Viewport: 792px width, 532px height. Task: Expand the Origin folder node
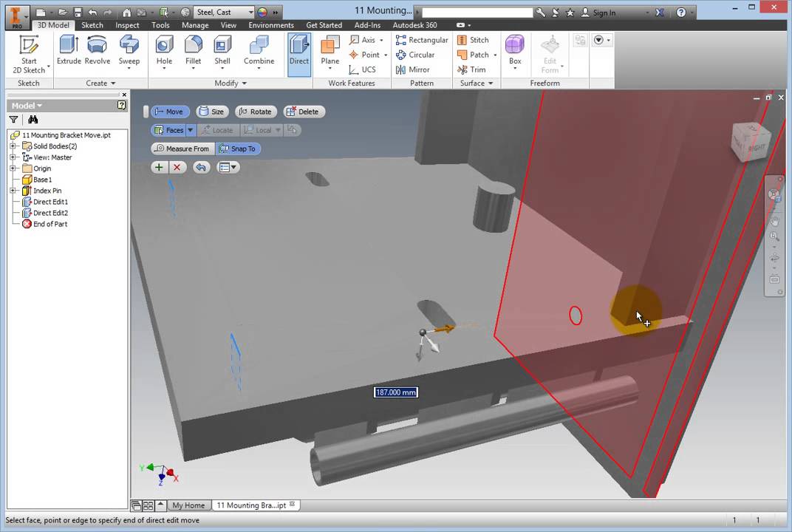point(13,168)
